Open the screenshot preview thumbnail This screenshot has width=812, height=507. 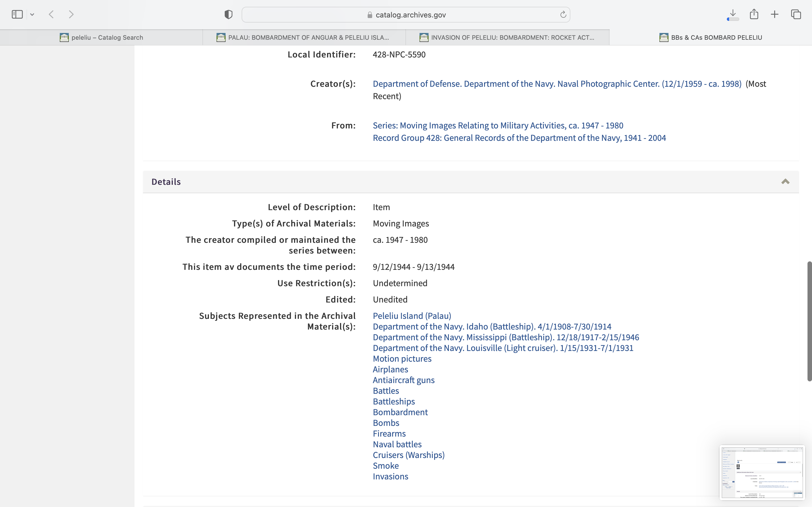(762, 472)
